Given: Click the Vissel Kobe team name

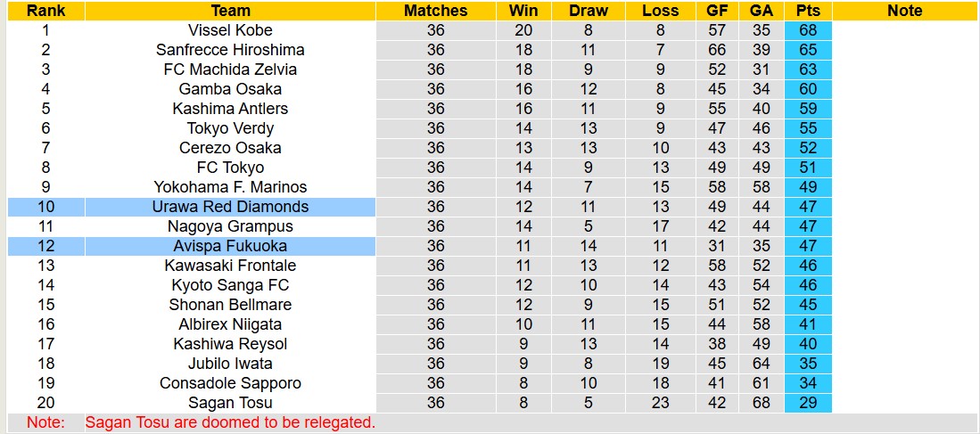Looking at the screenshot, I should (x=230, y=30).
